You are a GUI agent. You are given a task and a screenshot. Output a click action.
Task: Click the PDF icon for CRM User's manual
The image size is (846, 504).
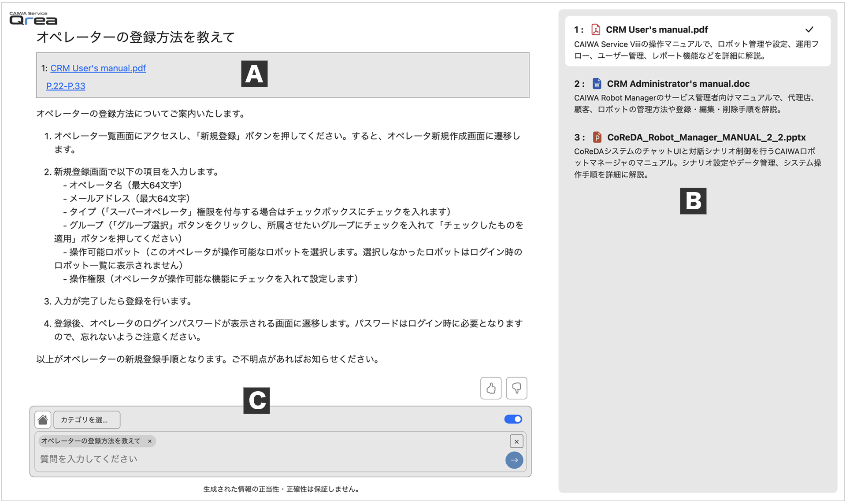[x=596, y=30]
